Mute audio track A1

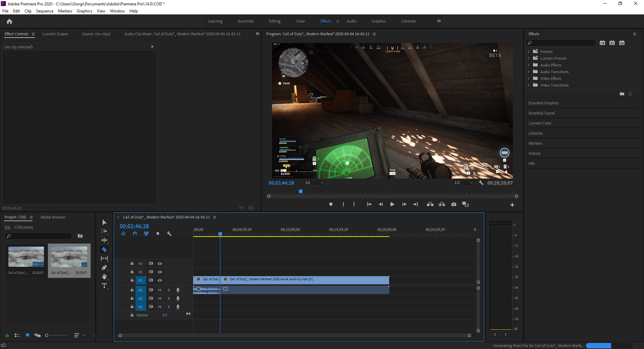coord(160,290)
